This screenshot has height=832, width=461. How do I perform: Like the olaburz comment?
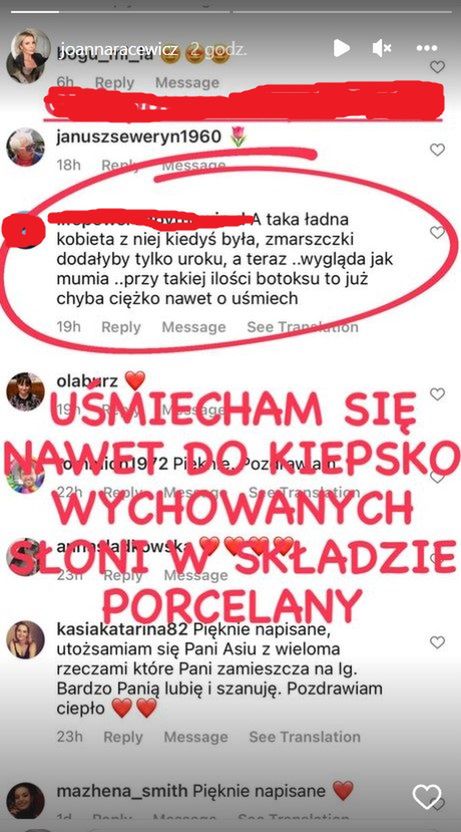(x=437, y=394)
